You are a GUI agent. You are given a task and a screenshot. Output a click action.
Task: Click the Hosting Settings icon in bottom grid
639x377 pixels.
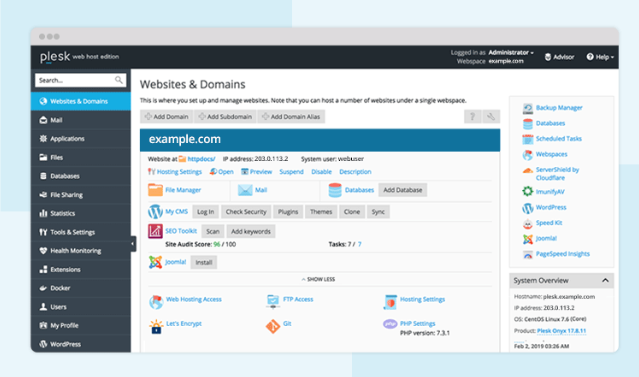tap(390, 302)
